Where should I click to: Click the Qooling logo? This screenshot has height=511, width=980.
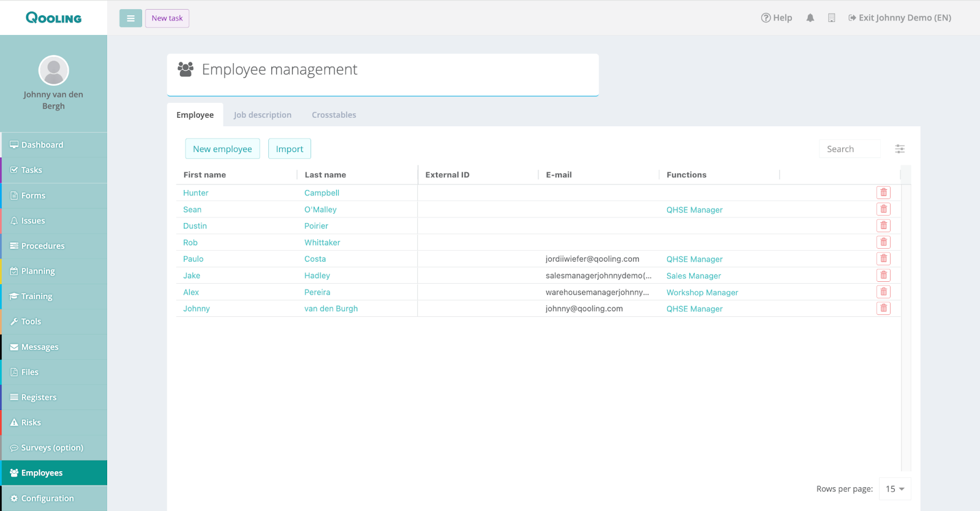click(x=53, y=18)
